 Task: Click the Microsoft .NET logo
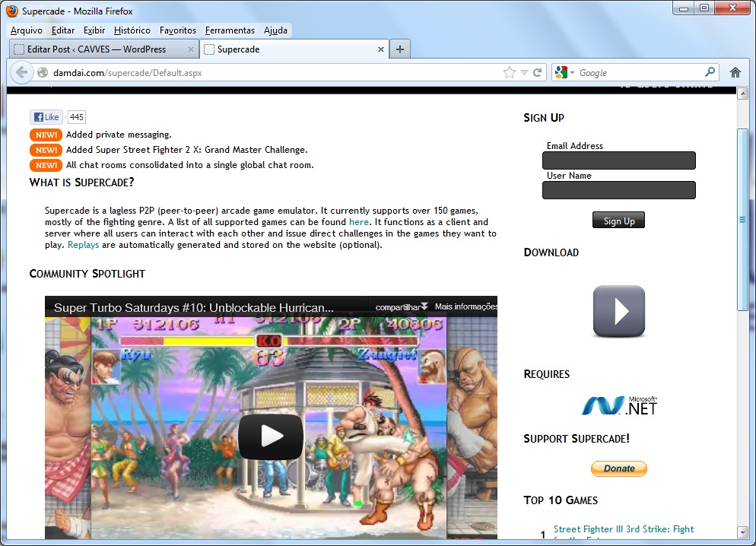[618, 406]
